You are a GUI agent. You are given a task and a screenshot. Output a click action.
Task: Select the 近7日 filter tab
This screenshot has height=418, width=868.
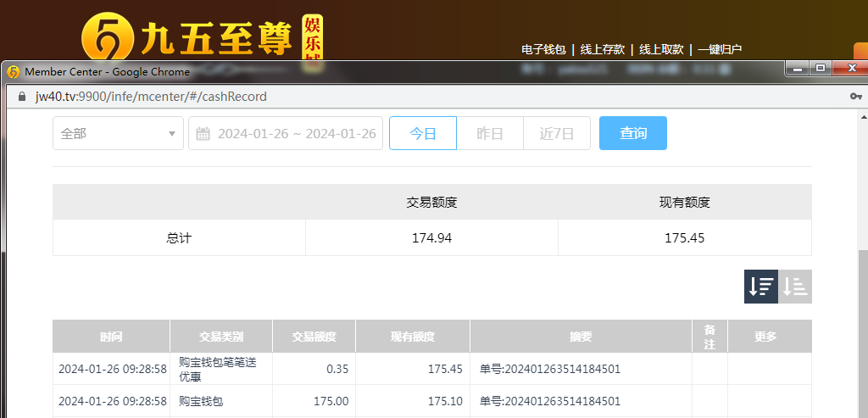coord(557,133)
